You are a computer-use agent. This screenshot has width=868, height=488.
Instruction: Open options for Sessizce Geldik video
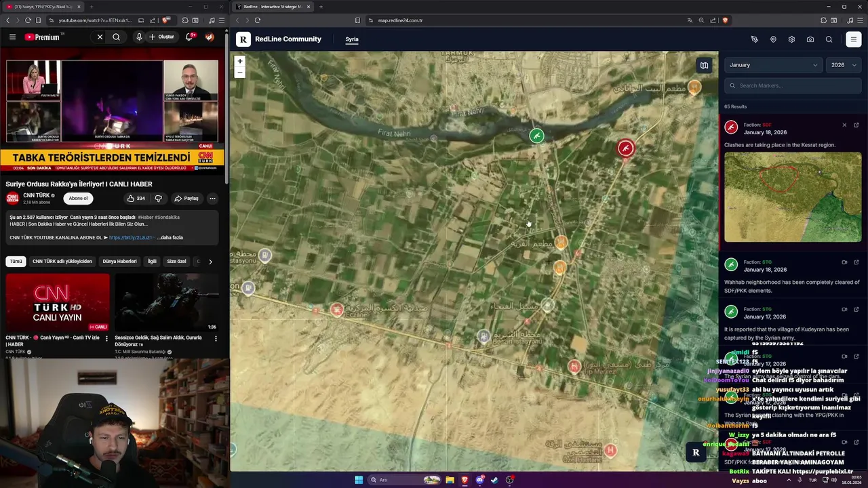[216, 339]
